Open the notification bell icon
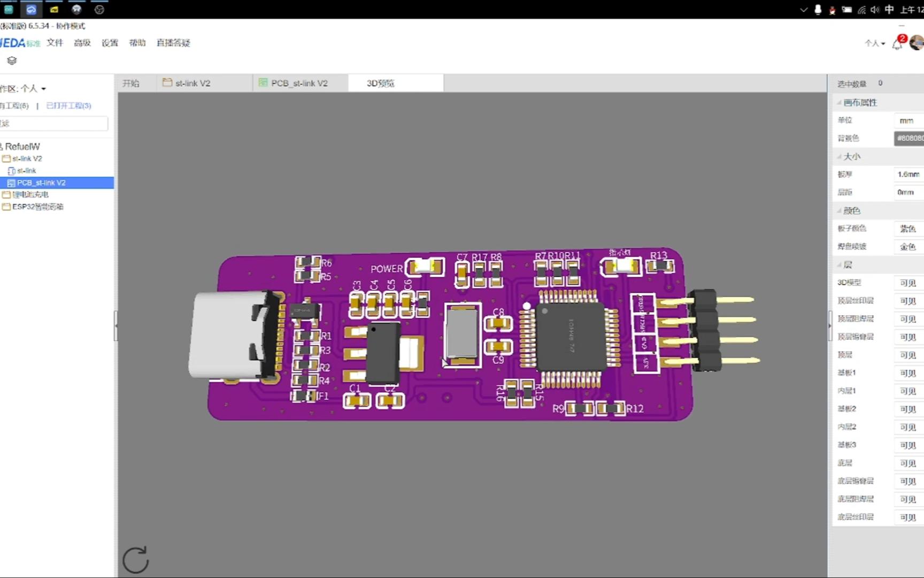The height and width of the screenshot is (578, 924). click(x=897, y=44)
